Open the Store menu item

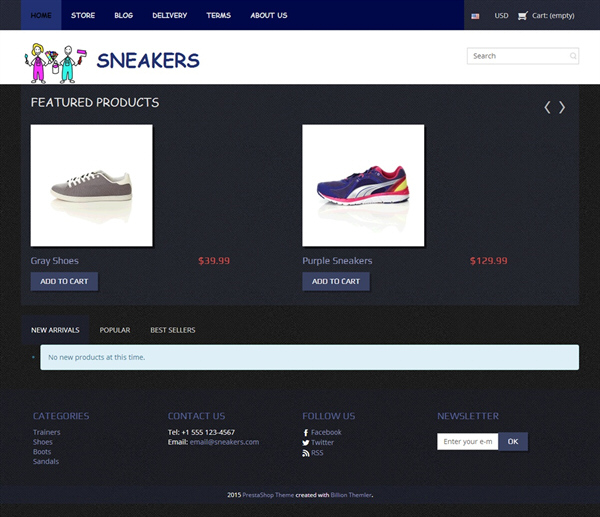pos(83,15)
